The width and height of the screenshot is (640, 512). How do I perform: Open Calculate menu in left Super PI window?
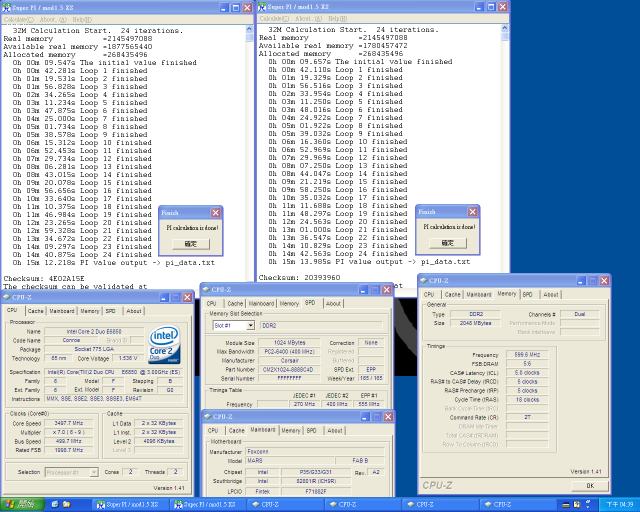coord(19,20)
